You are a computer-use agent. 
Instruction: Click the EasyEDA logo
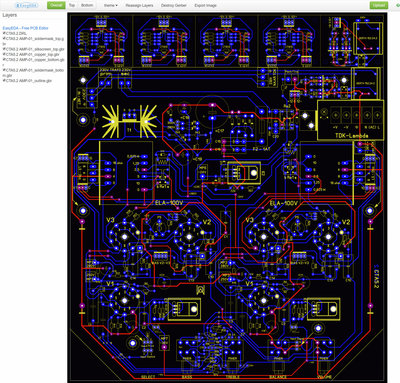coord(27,5)
